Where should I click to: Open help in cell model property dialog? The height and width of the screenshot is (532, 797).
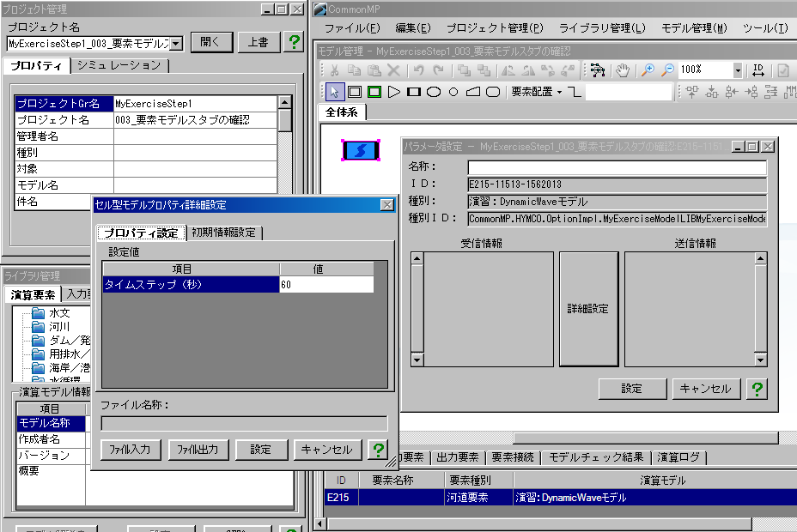tap(378, 450)
